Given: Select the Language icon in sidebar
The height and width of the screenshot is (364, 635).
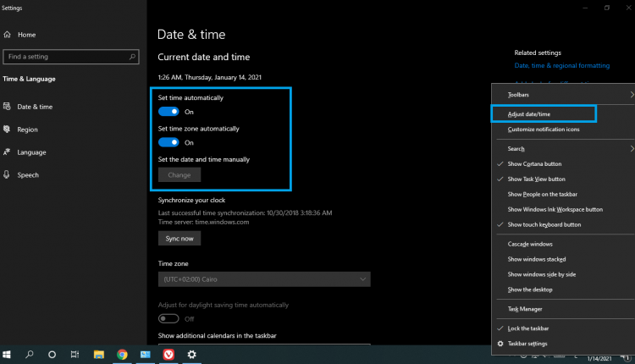Looking at the screenshot, I should 7,152.
